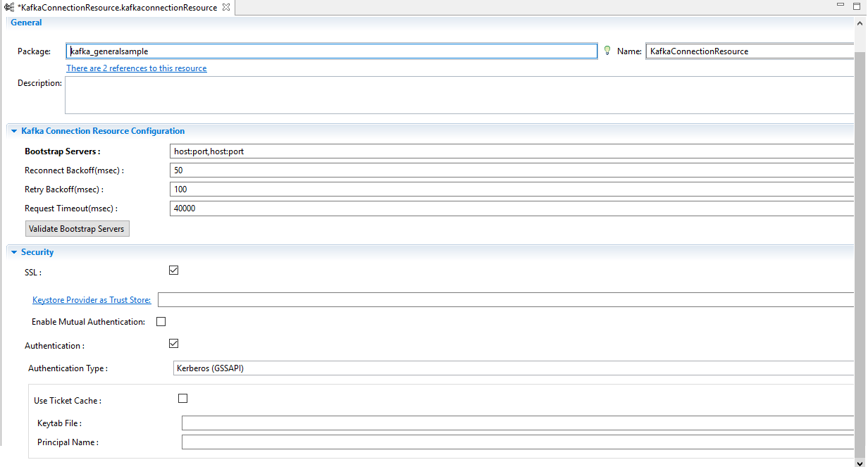Click the General section heading
This screenshot has height=467, width=868.
[26, 23]
